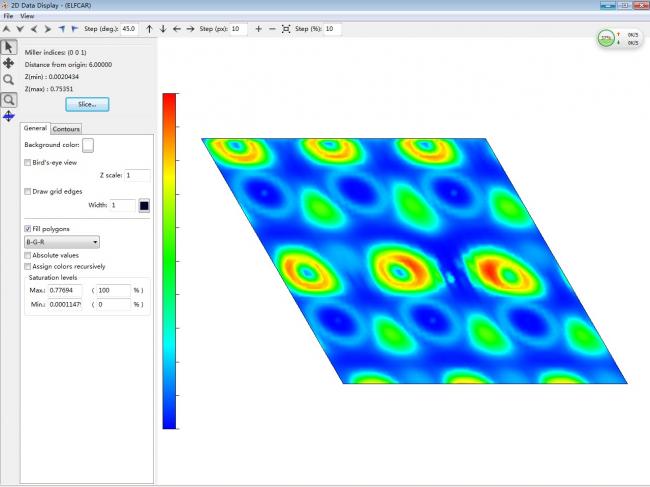Click the move right arrow icon
The height and width of the screenshot is (487, 650).
pyautogui.click(x=191, y=29)
